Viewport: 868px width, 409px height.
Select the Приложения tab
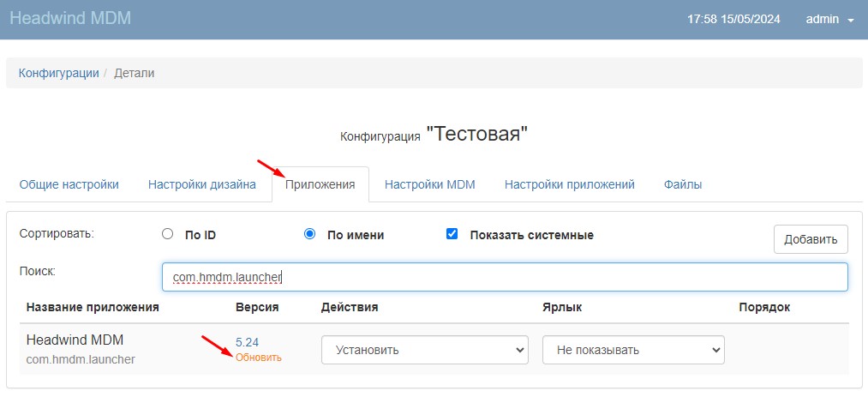320,184
